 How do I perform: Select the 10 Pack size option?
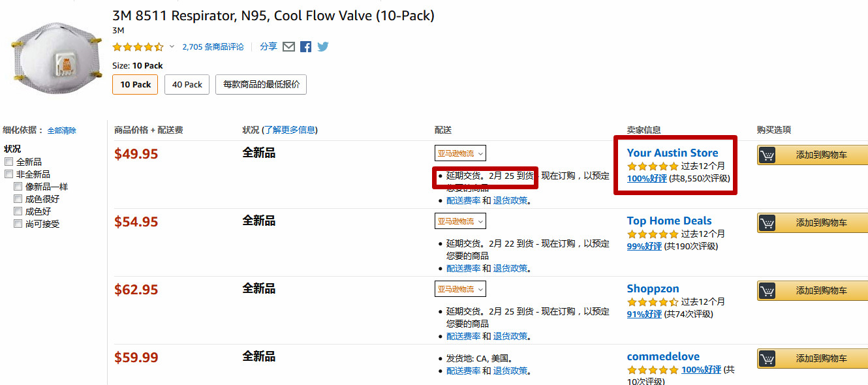(135, 84)
